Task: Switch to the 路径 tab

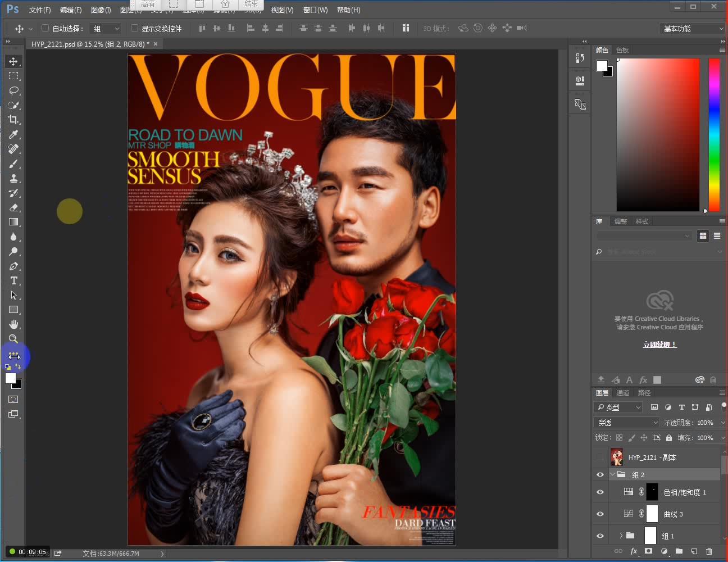Action: pyautogui.click(x=644, y=393)
